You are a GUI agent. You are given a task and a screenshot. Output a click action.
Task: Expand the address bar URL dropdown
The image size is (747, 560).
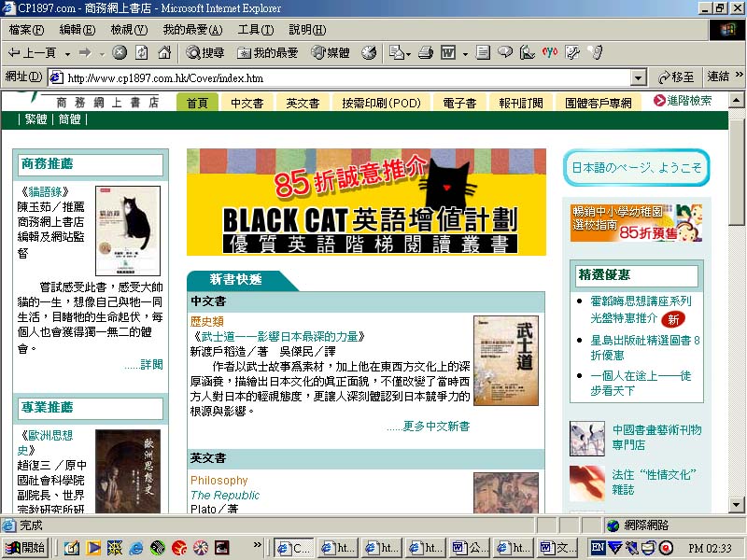click(639, 77)
